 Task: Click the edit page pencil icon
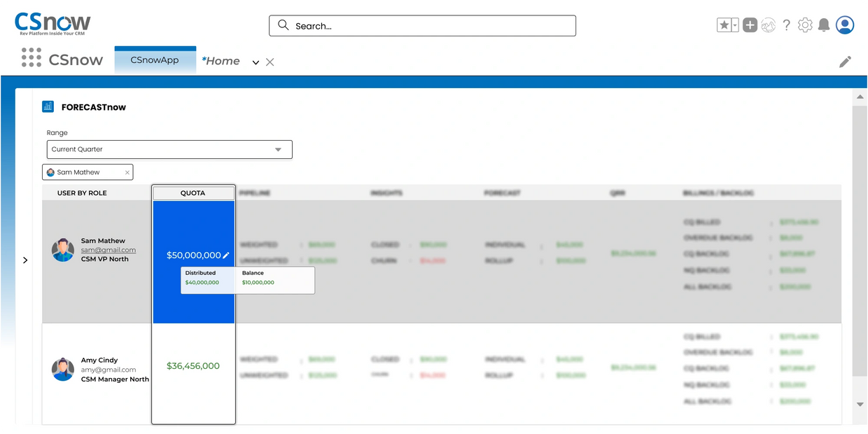(846, 62)
